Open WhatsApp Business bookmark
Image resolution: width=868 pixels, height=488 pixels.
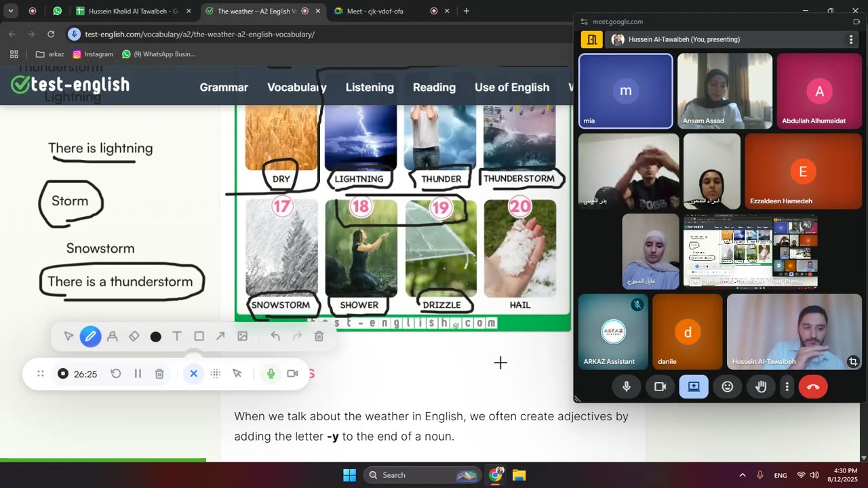tap(158, 54)
